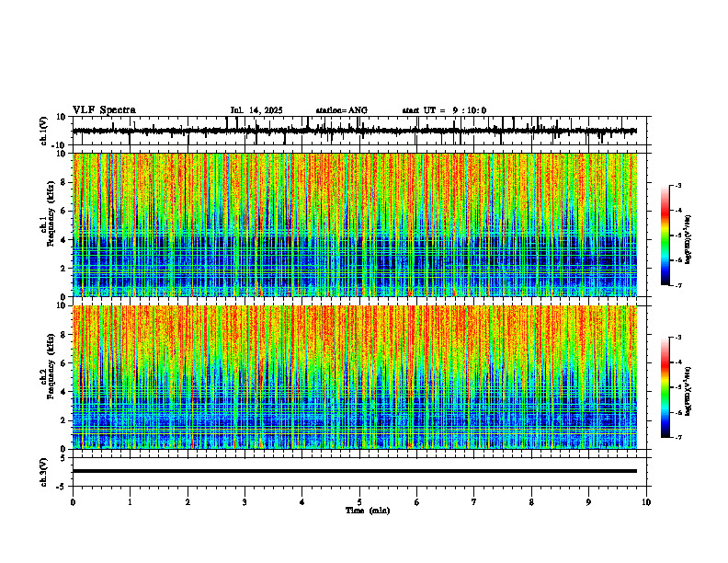Screen dimensions: 728x563
Task: Click inside the ch.2 spectrogram panel
Action: [x=355, y=377]
